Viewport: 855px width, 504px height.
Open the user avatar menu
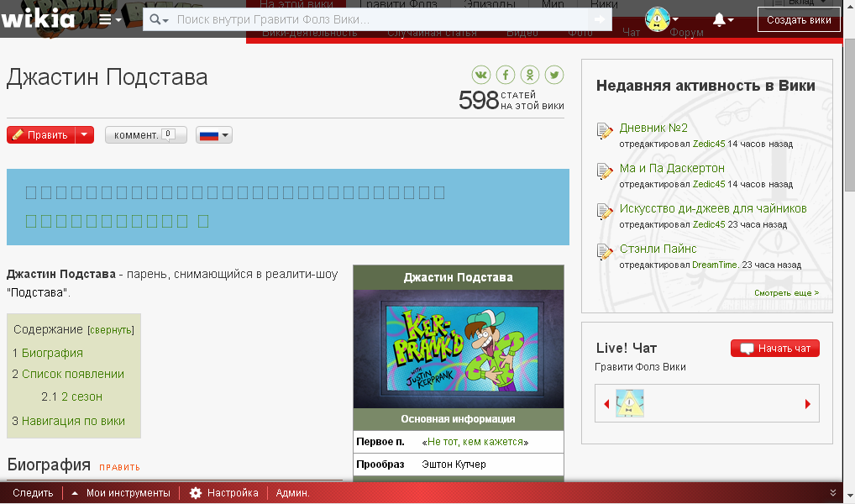tap(661, 19)
